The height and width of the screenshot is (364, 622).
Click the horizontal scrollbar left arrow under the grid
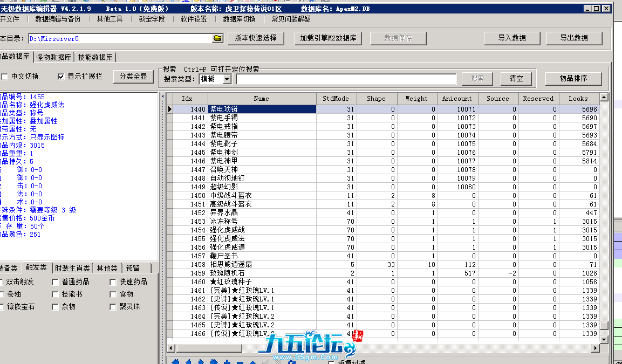171,348
